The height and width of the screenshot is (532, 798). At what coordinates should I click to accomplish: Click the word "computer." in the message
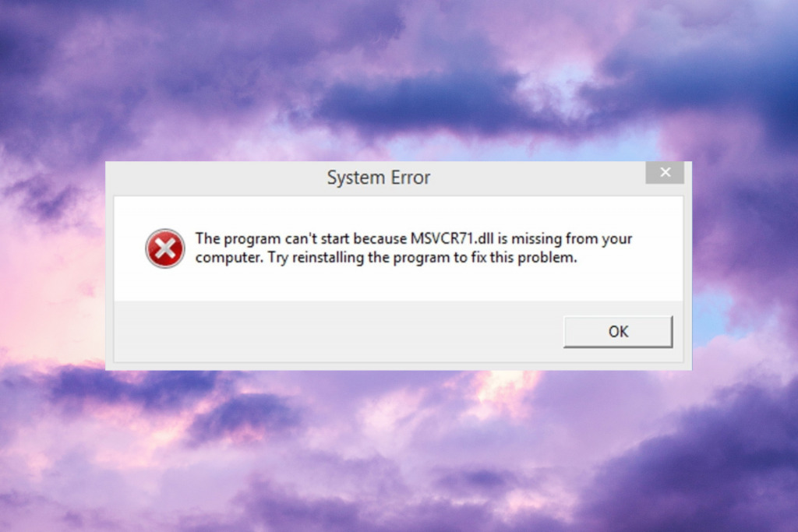click(x=230, y=258)
